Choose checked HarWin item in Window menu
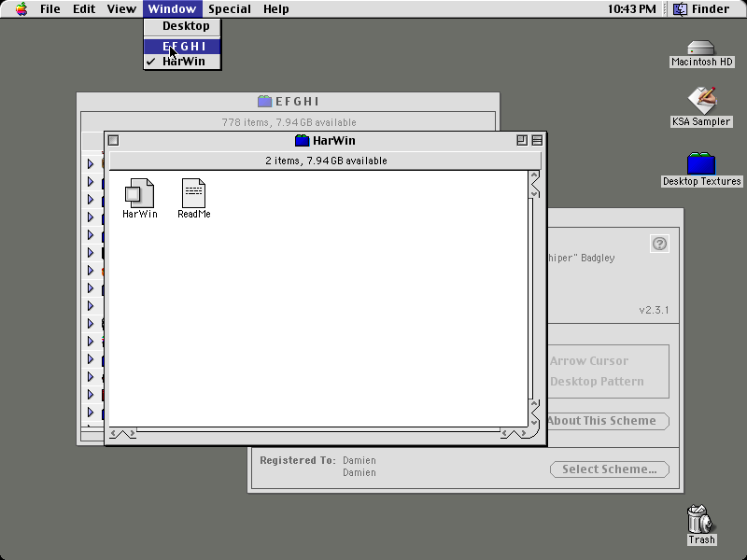This screenshot has width=747, height=560. coord(182,62)
